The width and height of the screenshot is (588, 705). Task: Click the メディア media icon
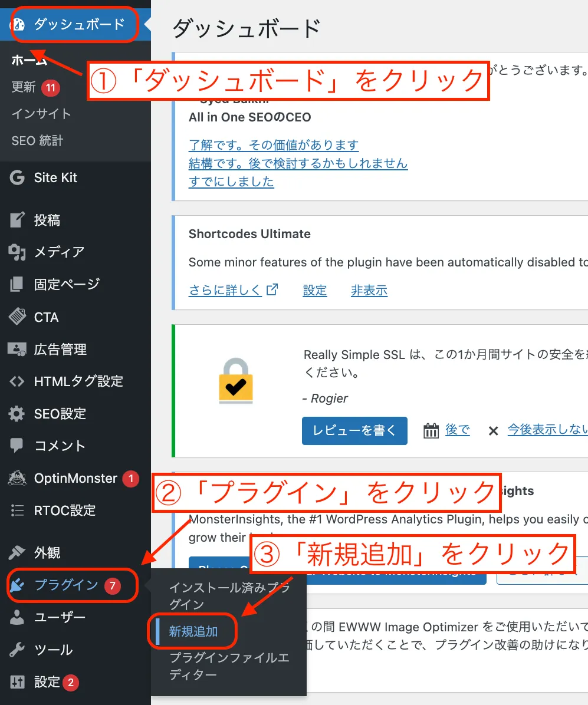click(17, 252)
